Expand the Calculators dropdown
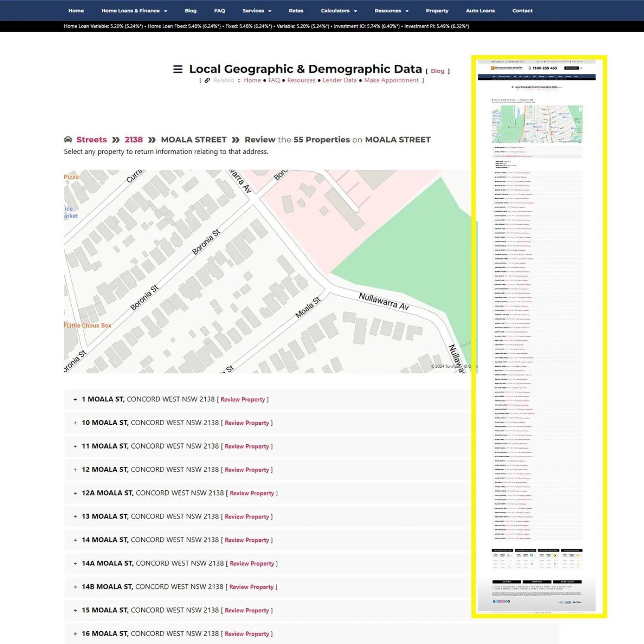This screenshot has width=644, height=644. pos(339,11)
